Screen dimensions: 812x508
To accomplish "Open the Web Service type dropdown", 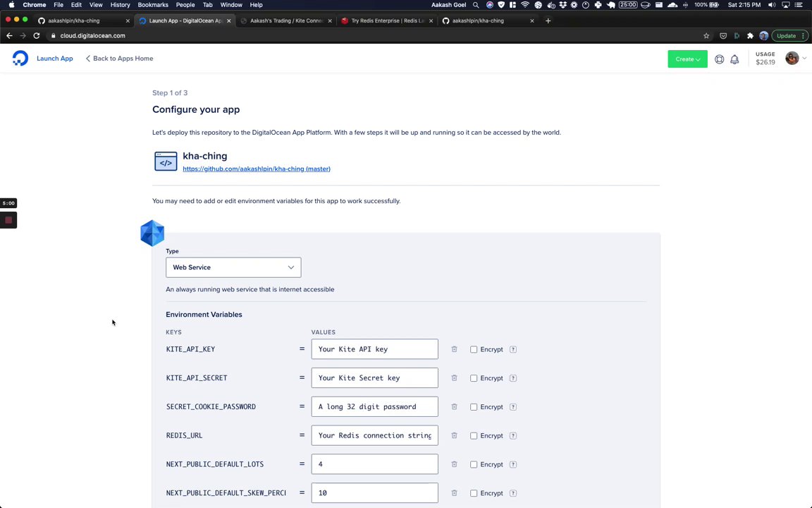I will point(233,267).
